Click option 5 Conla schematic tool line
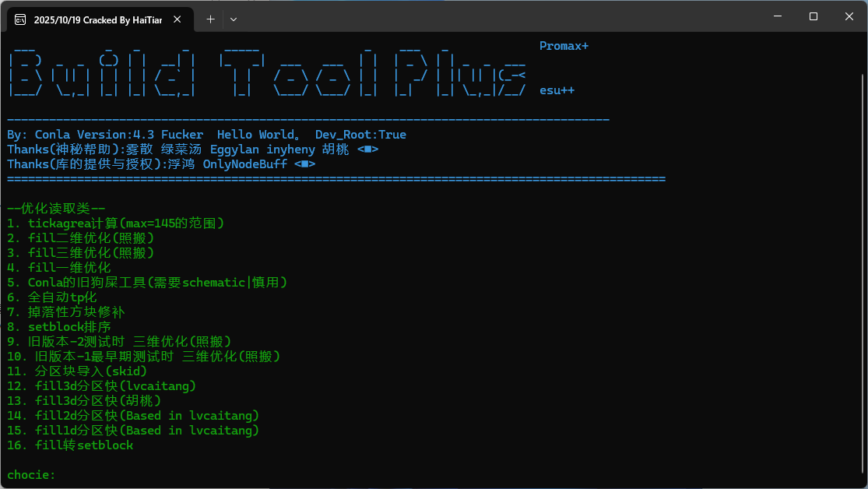Screen dimensions: 868x489 [x=147, y=283]
